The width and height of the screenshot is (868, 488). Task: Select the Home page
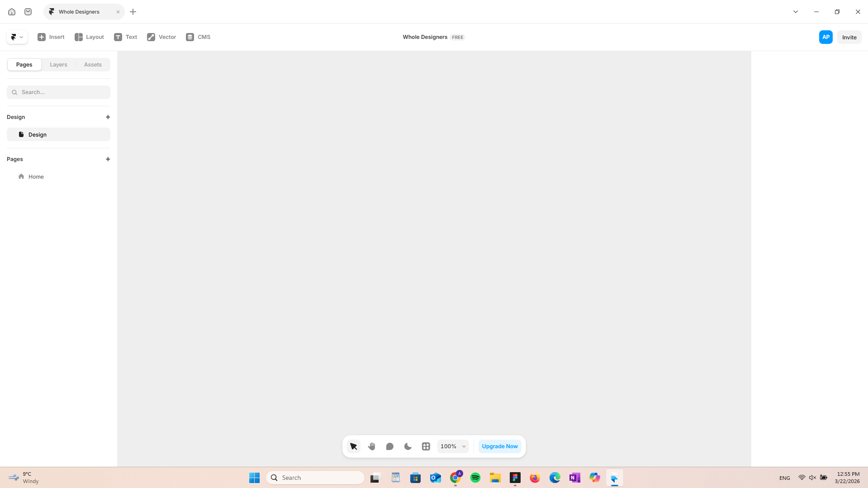pos(36,177)
